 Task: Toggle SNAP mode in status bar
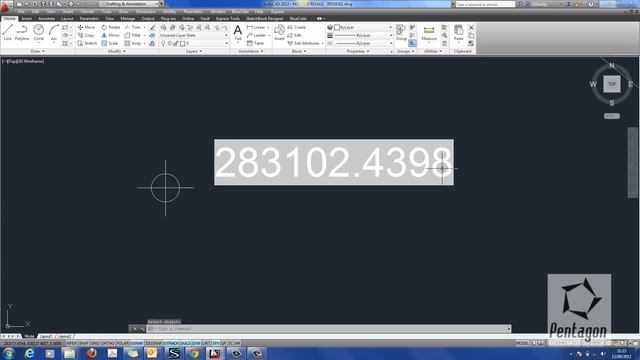[x=84, y=343]
